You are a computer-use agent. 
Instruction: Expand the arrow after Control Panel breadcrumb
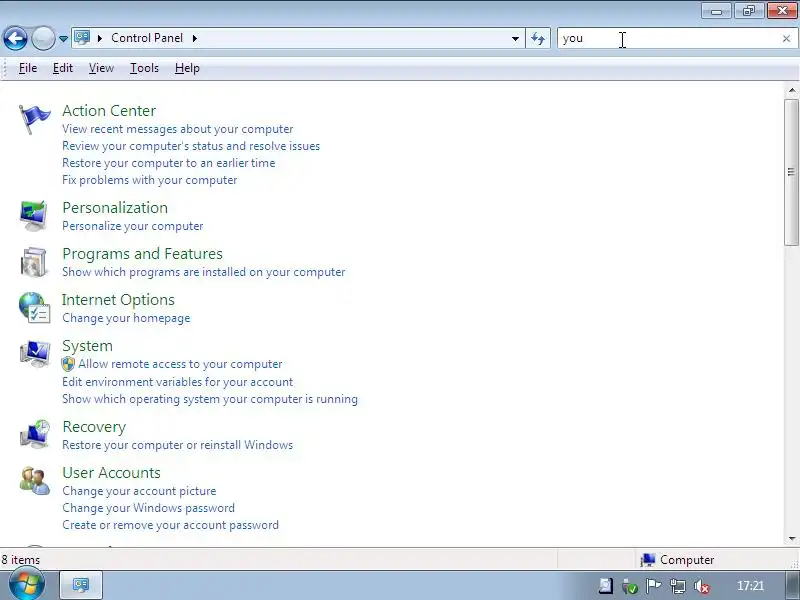pos(195,38)
